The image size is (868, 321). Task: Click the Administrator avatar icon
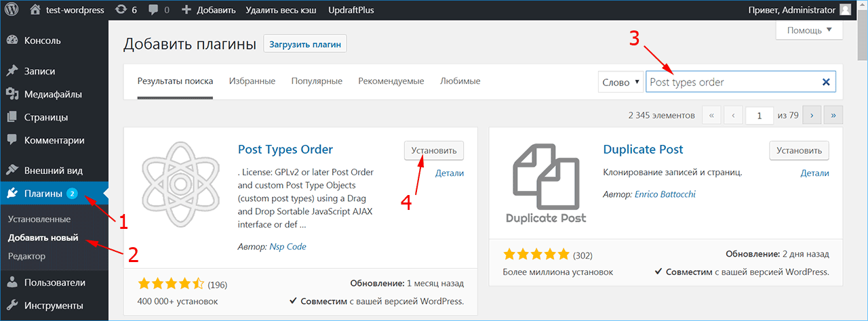pos(845,10)
